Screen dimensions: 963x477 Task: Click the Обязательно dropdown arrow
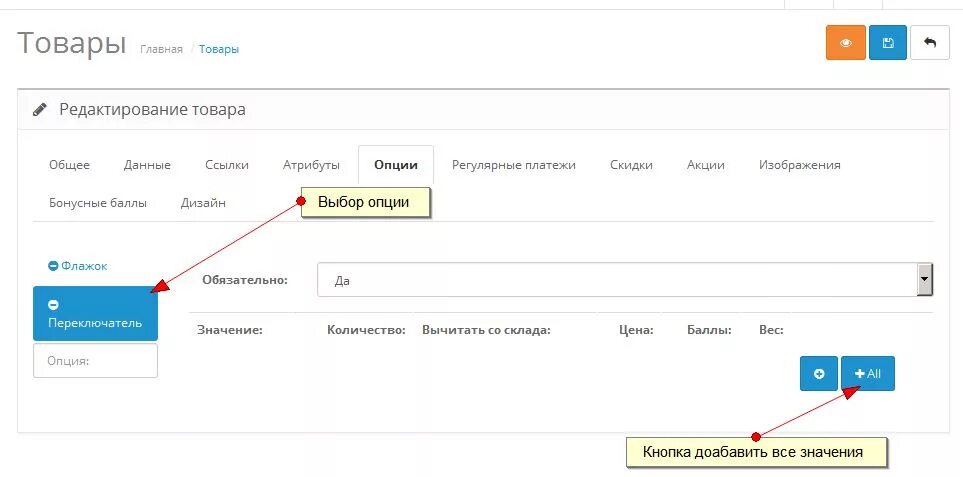pos(925,280)
